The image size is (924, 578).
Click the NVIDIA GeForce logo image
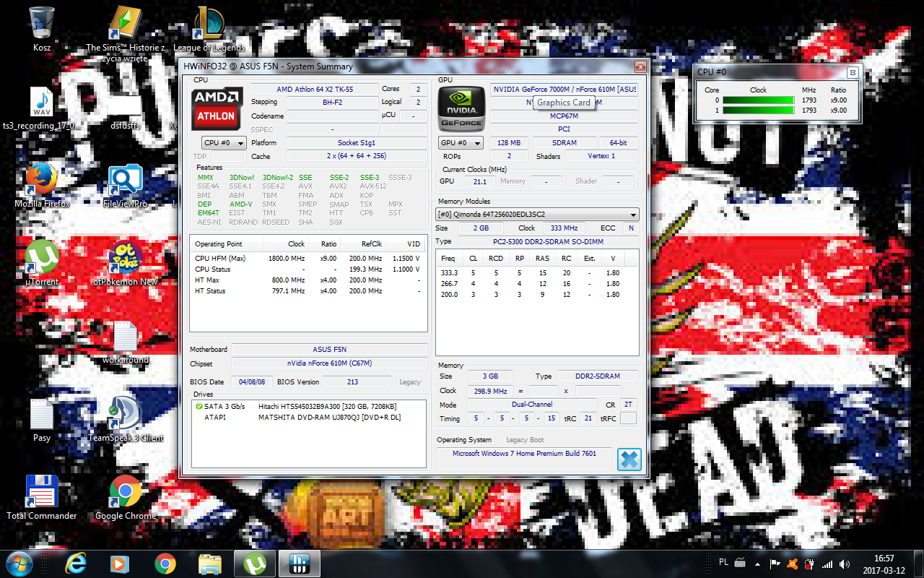[461, 109]
